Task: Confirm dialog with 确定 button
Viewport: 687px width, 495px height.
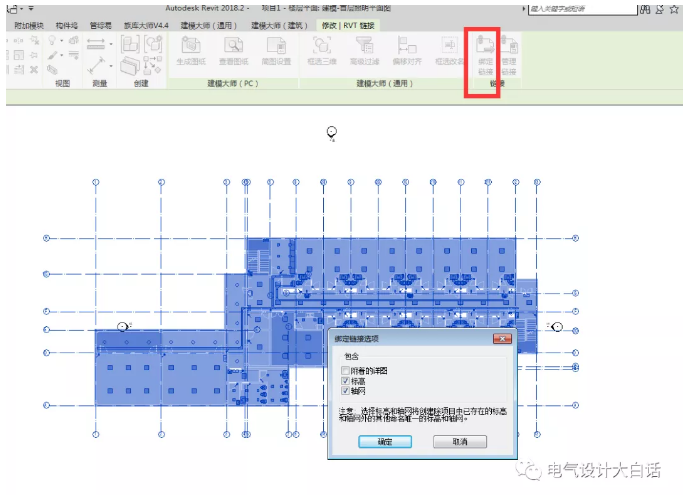Action: pos(385,442)
